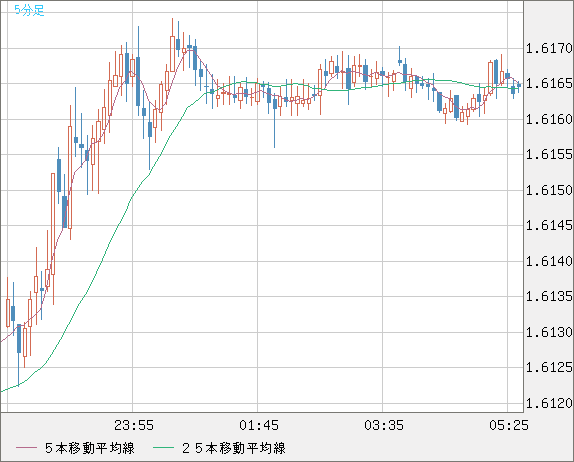
Task: Click the 25本移動平均線 legend text
Action: tap(234, 448)
